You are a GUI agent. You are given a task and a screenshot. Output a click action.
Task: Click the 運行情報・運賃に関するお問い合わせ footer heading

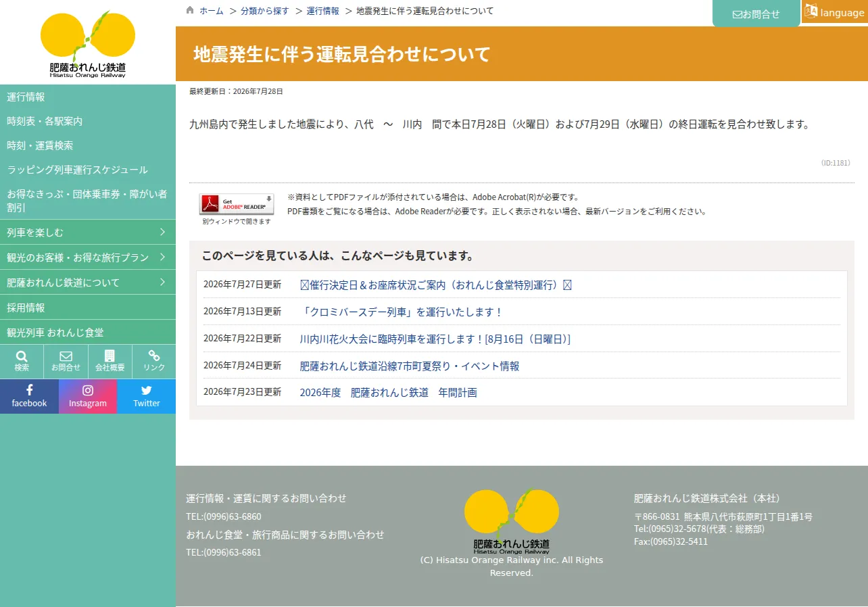pyautogui.click(x=266, y=498)
